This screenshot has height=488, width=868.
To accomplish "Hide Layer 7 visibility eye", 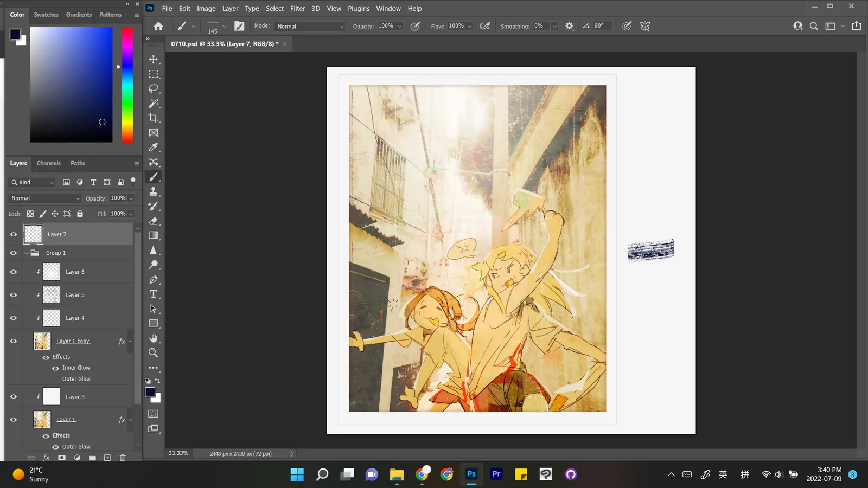I will (x=14, y=234).
